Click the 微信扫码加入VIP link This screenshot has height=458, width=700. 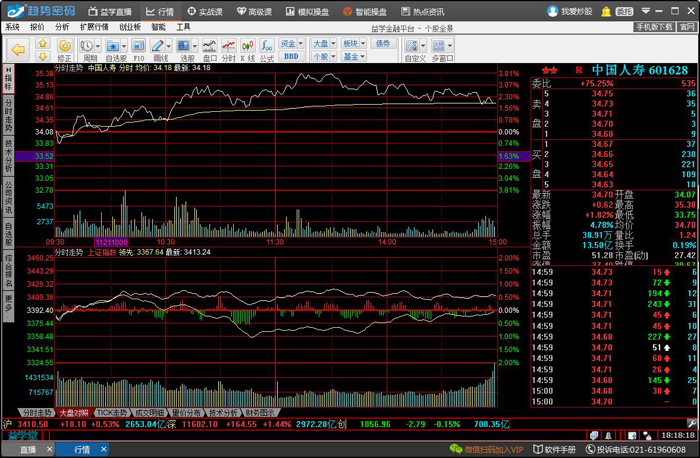click(488, 450)
